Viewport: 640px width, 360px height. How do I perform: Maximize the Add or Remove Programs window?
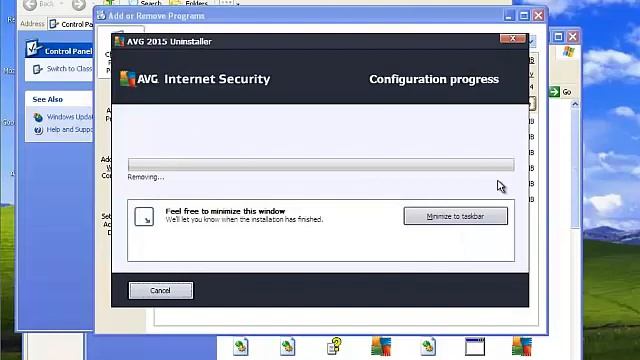coord(524,16)
